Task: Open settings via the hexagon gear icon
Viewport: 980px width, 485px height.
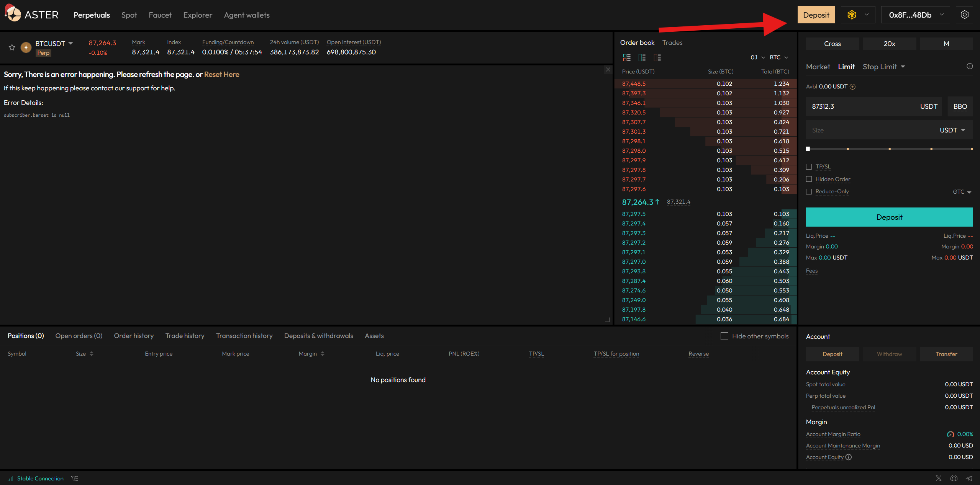Action: coord(964,15)
